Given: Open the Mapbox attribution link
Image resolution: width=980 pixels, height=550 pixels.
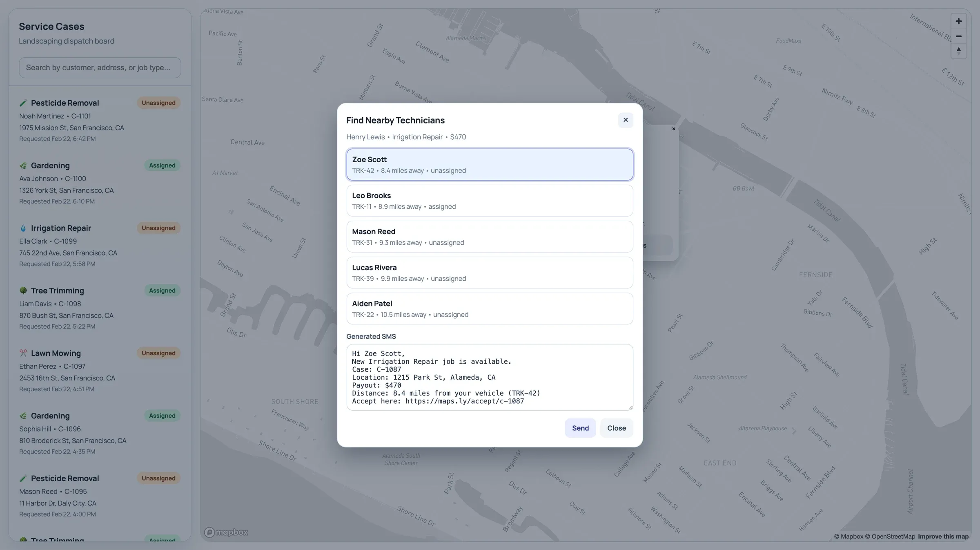Looking at the screenshot, I should pos(849,537).
